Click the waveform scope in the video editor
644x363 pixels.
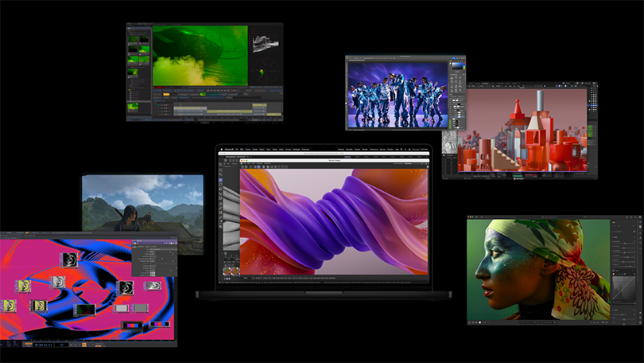[x=265, y=42]
